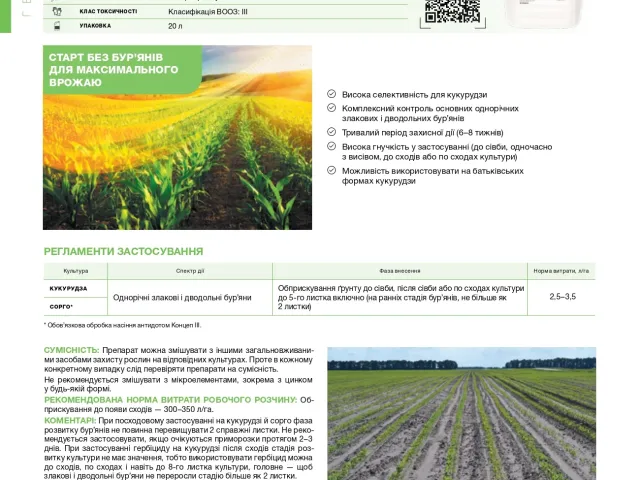This screenshot has width=640, height=480.
Task: Click the young crop rows field photo
Action: coord(462,413)
